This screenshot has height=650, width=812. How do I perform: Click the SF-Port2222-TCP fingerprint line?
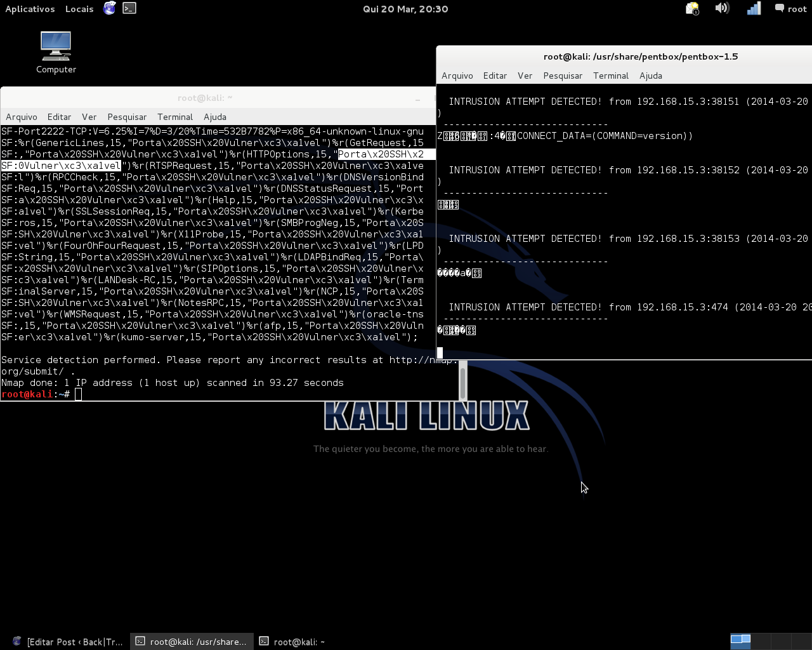[x=213, y=131]
